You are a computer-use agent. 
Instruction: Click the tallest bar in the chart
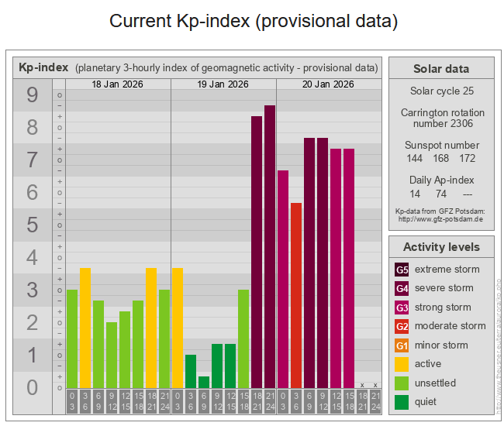tap(270, 246)
